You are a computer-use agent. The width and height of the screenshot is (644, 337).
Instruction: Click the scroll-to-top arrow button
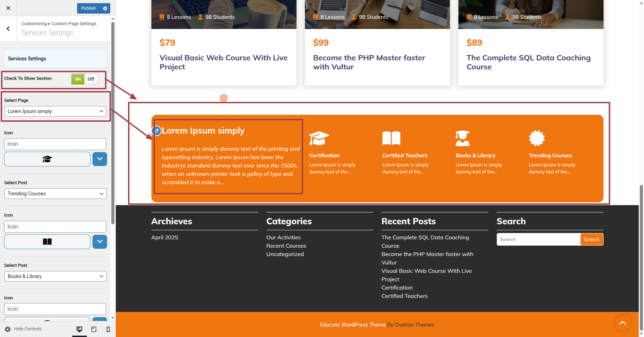[x=623, y=323]
